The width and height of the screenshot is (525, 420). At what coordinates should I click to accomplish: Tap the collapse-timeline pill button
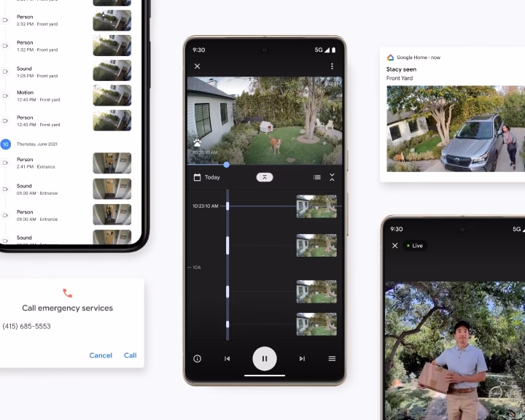coord(265,177)
